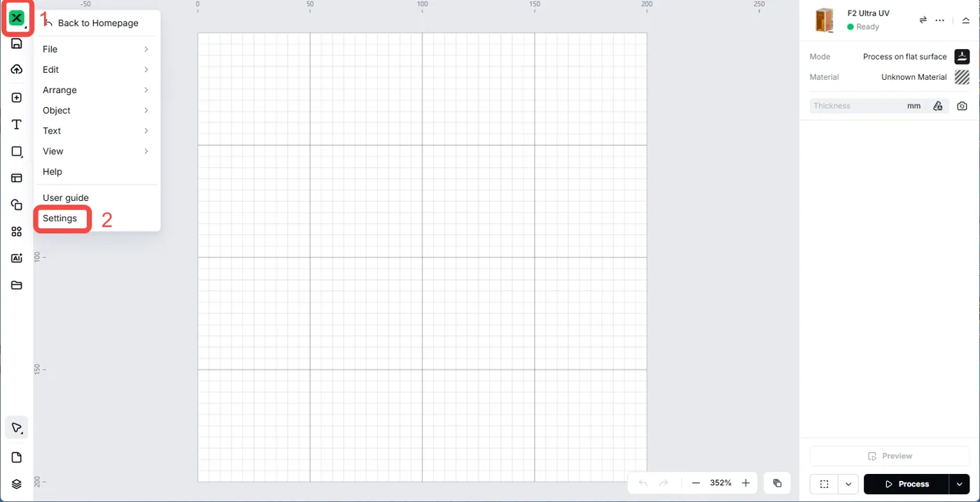Select the Text tool in sidebar

[x=17, y=125]
